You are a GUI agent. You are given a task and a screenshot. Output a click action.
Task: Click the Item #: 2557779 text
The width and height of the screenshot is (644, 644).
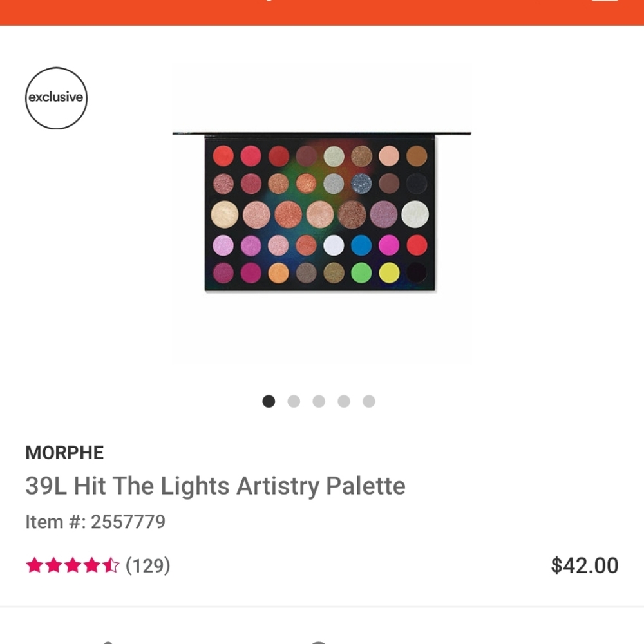95,522
